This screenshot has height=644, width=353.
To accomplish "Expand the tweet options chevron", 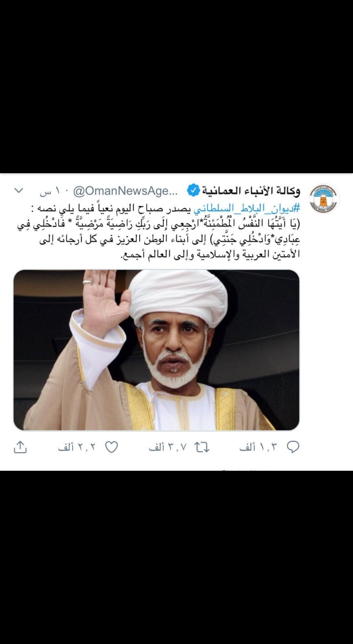I will click(x=19, y=190).
